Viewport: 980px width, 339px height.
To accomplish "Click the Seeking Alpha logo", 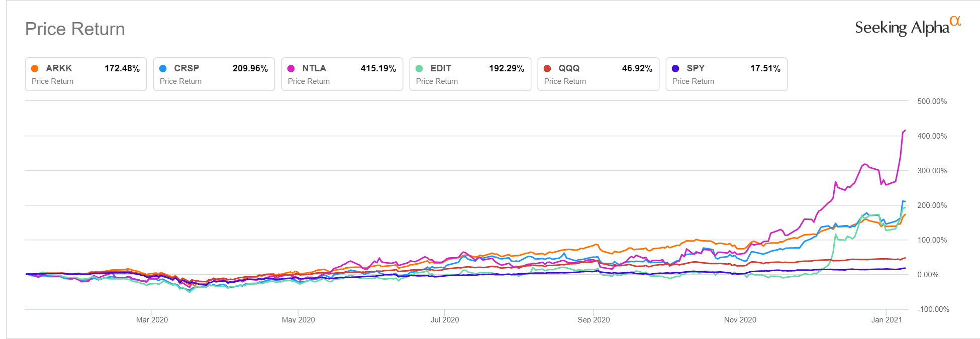I will click(907, 27).
